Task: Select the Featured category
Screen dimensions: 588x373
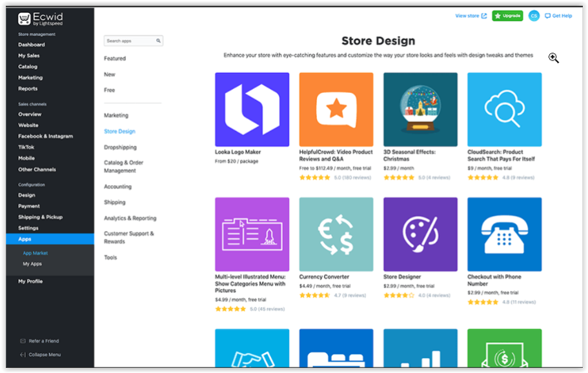Action: [x=115, y=59]
